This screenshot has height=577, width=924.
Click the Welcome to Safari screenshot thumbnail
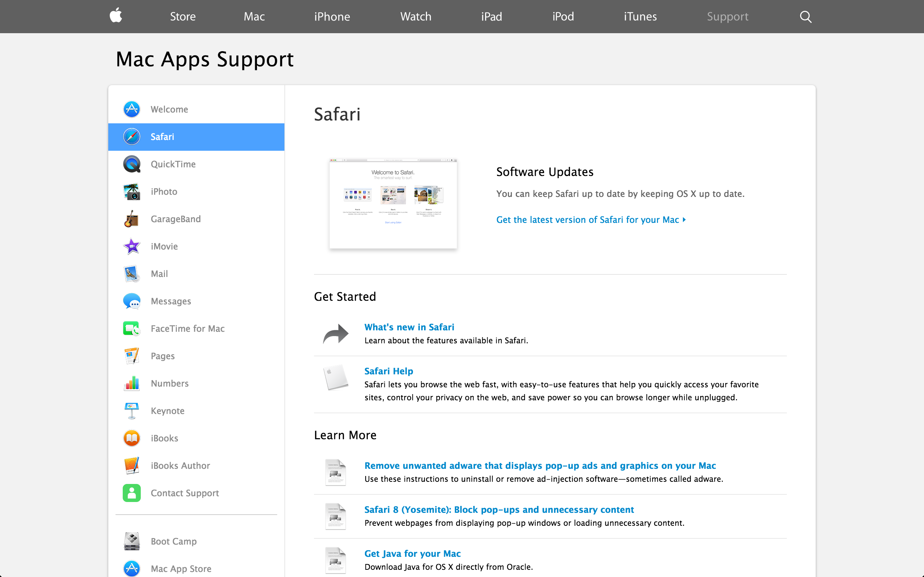[x=393, y=203]
